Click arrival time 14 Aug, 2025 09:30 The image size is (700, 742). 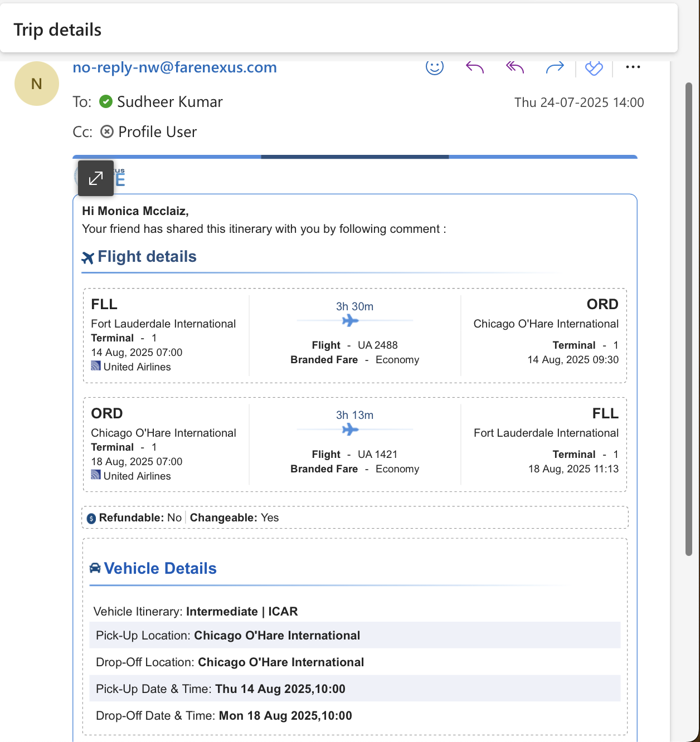pyautogui.click(x=573, y=360)
